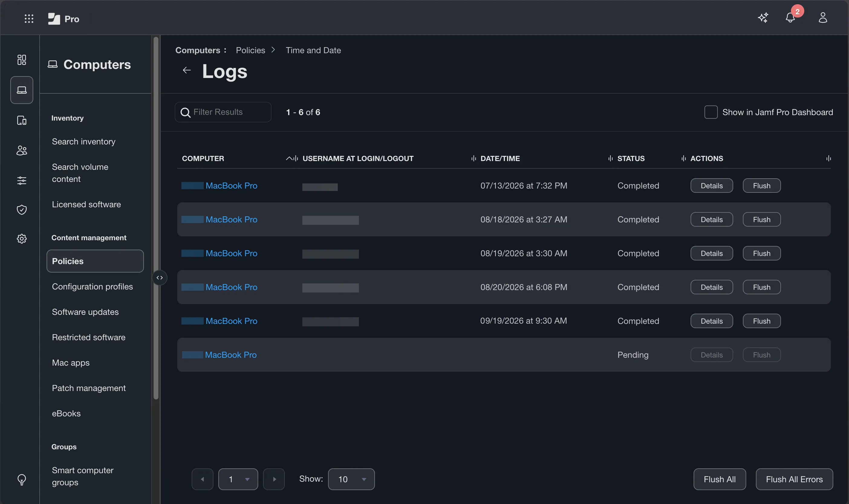Open the Users icon in left rail
The image size is (849, 504).
coord(22,150)
